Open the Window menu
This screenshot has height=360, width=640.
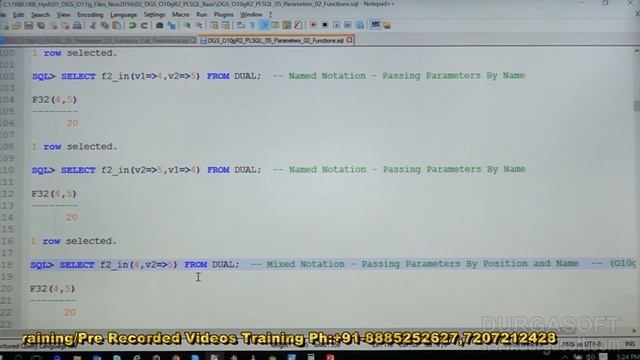coord(251,15)
